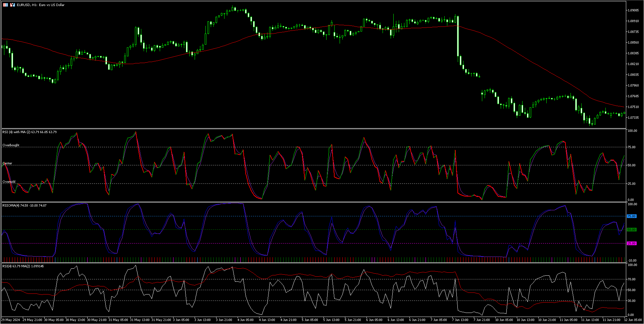Click the '11 Jun 13:00' time axis label
Screen dimensions: 644x324
pyautogui.click(x=590, y=320)
